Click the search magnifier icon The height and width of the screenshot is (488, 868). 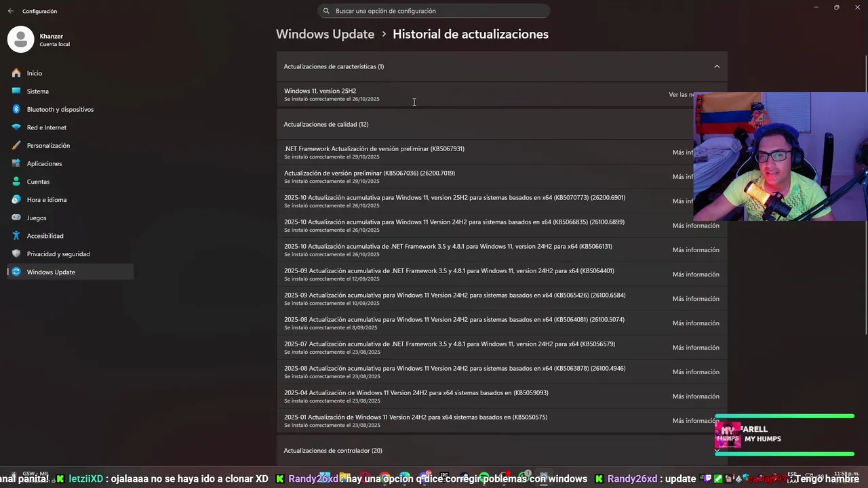[326, 11]
